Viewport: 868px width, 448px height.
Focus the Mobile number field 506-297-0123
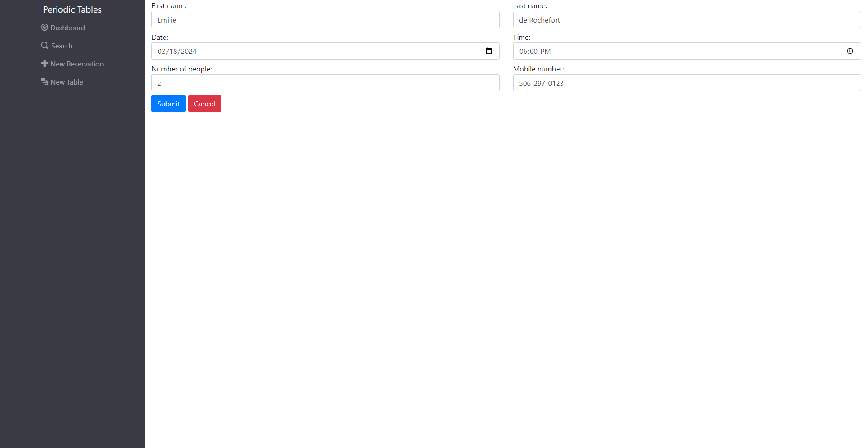(687, 83)
